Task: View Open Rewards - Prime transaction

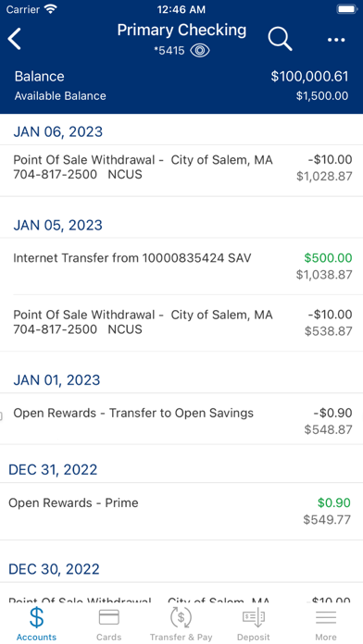Action: tap(181, 512)
